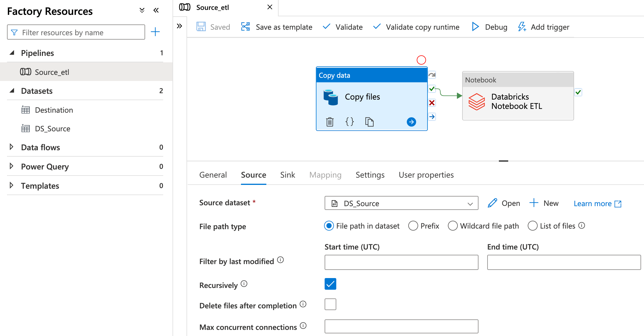Open the code braces icon on Copy data
Viewport: 644px width, 336px height.
tap(349, 122)
